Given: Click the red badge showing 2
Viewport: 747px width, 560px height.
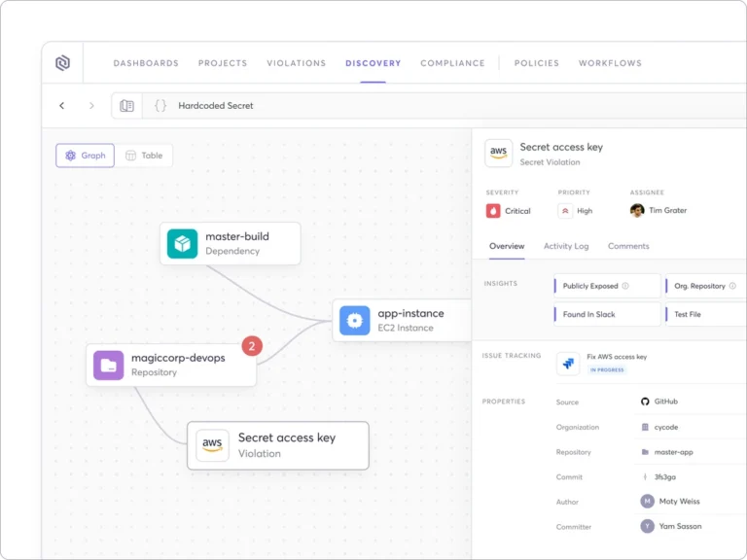Looking at the screenshot, I should pyautogui.click(x=252, y=345).
